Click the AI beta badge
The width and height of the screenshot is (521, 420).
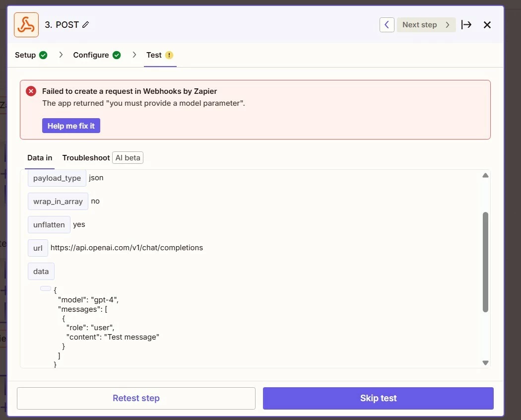pos(128,158)
